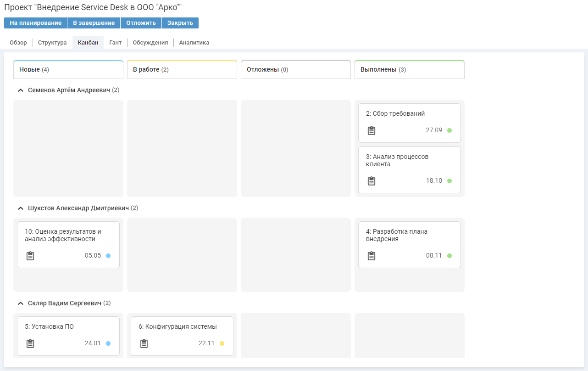Switch to the Гант tab
Image resolution: width=588 pixels, height=371 pixels.
115,43
